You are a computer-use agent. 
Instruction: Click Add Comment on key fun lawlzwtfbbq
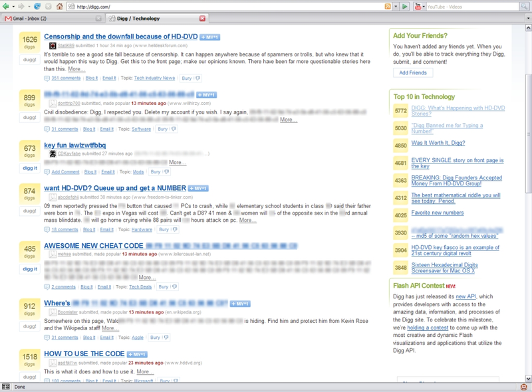[65, 172]
